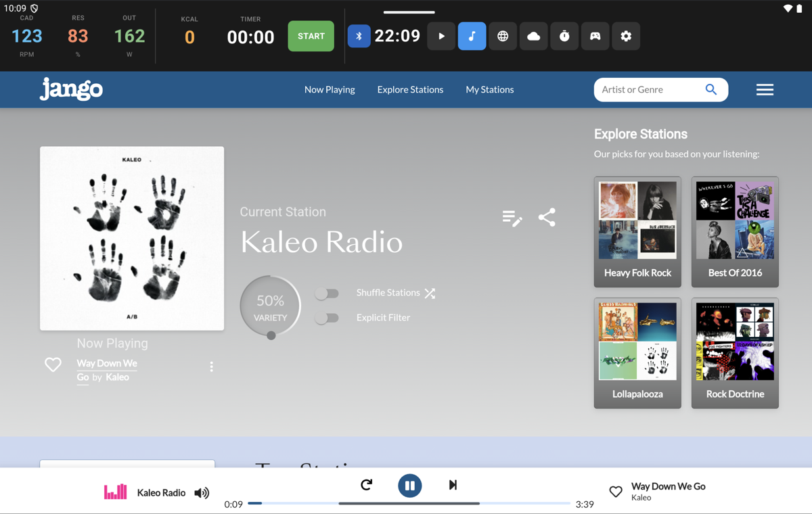This screenshot has width=812, height=514.
Task: Adjust the 50% variety dial
Action: click(x=270, y=306)
